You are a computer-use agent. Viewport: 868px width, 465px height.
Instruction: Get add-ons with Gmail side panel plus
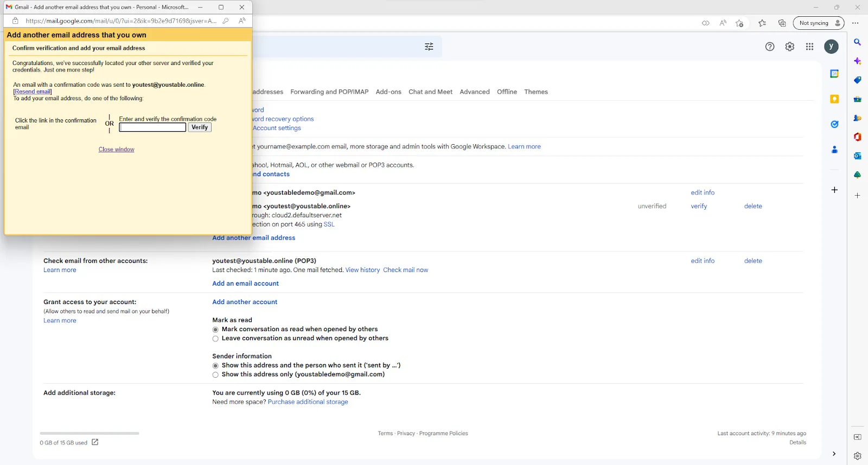[x=834, y=190]
